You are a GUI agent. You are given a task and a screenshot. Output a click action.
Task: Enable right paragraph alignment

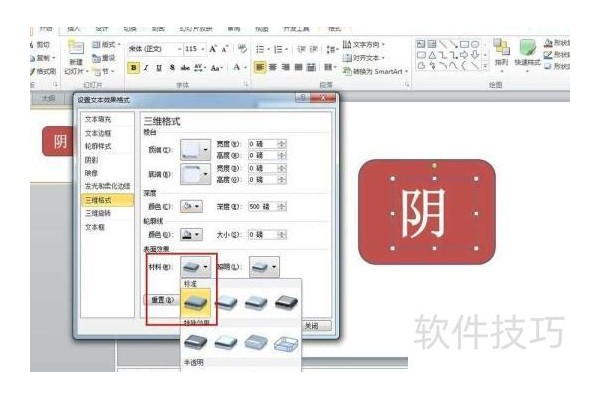coord(286,67)
